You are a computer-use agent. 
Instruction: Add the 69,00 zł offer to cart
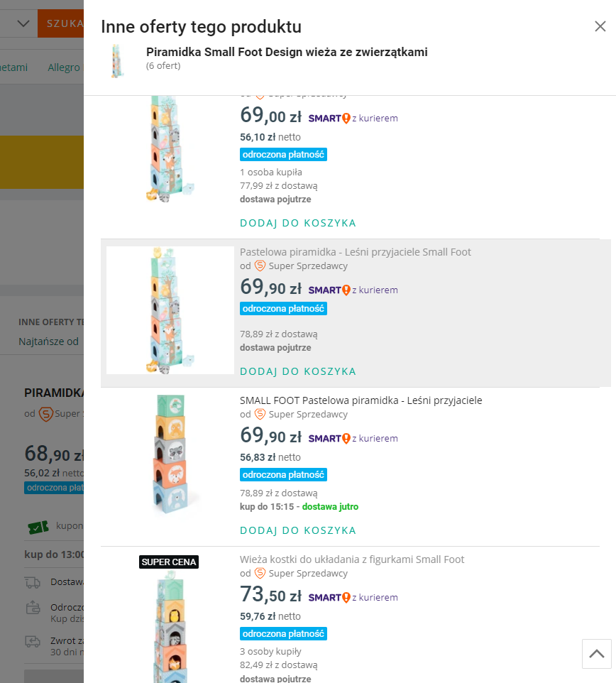[x=297, y=223]
